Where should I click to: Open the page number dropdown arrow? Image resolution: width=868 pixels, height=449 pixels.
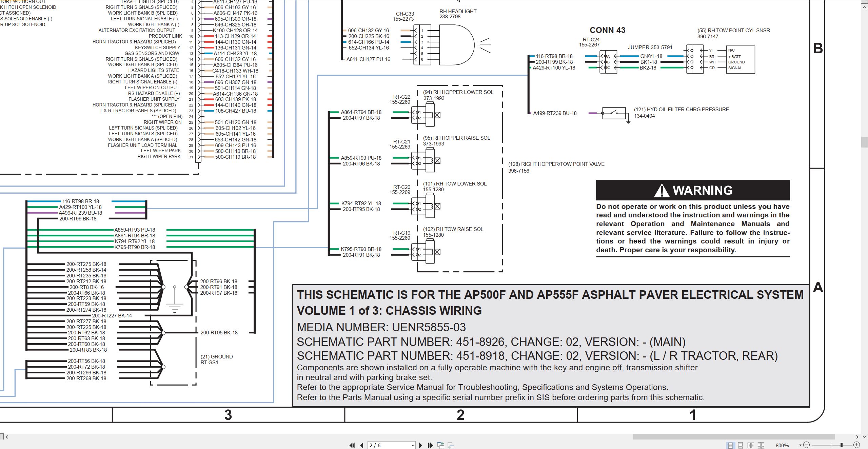[413, 445]
